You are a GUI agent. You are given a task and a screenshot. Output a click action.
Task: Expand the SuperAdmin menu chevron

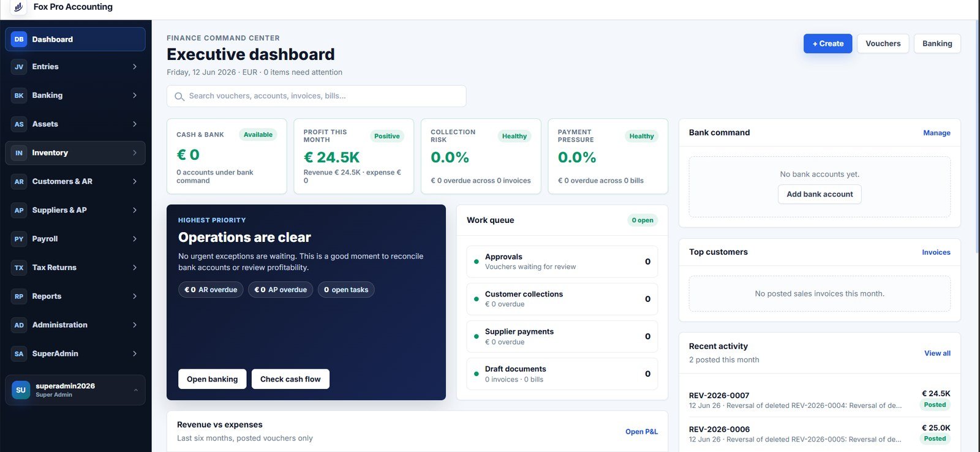coord(135,354)
